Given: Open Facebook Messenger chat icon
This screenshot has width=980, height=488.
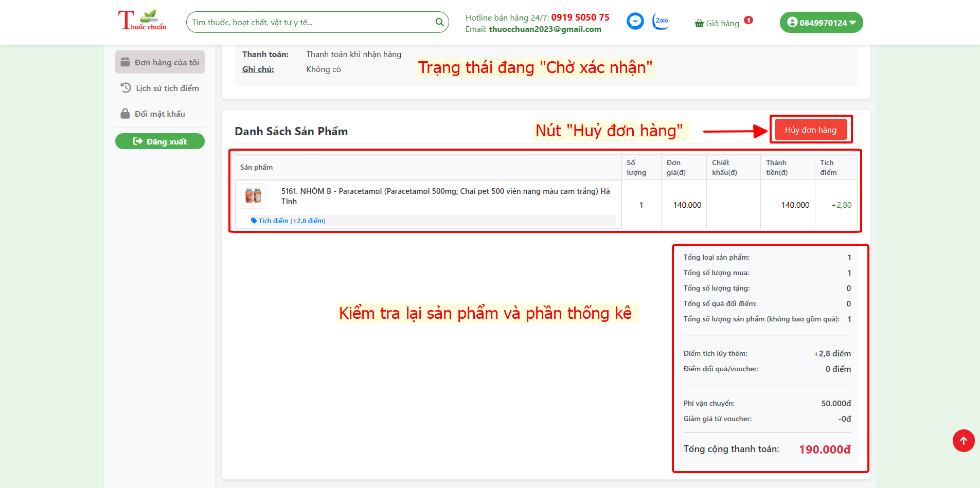Looking at the screenshot, I should point(635,21).
